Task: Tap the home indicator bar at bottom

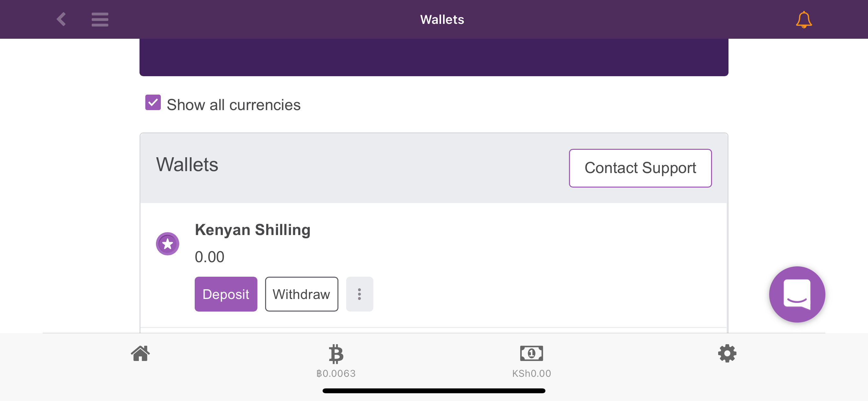Action: pos(434,390)
